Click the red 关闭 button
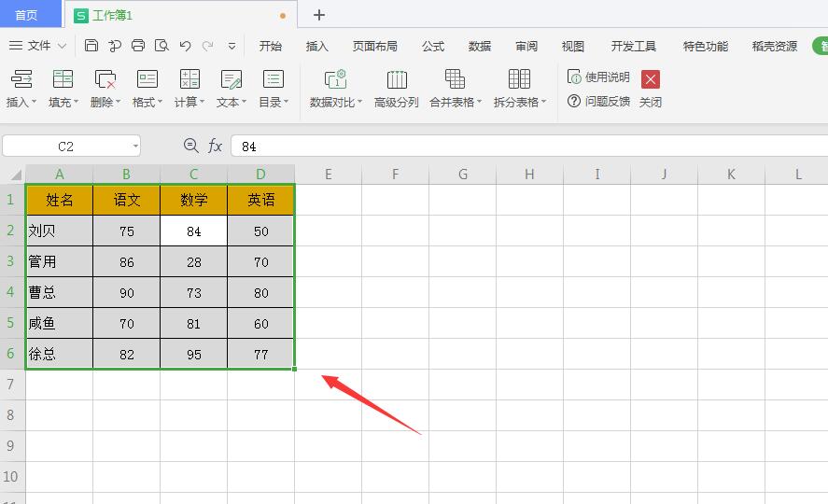The width and height of the screenshot is (828, 504). pos(651,79)
